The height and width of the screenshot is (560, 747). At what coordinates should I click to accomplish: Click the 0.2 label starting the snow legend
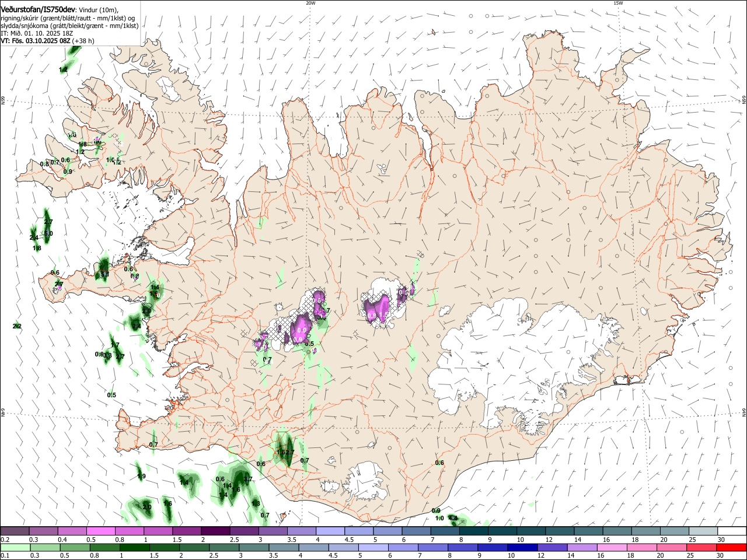[5, 540]
